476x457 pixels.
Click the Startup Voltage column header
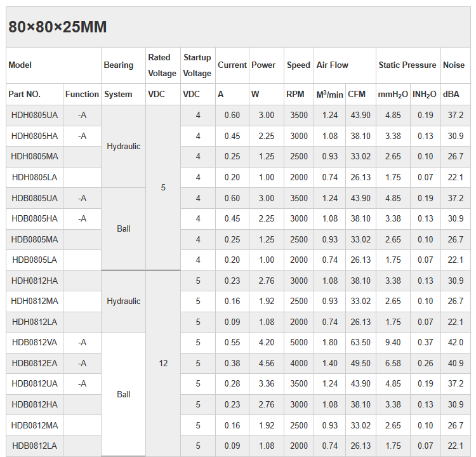click(x=197, y=65)
